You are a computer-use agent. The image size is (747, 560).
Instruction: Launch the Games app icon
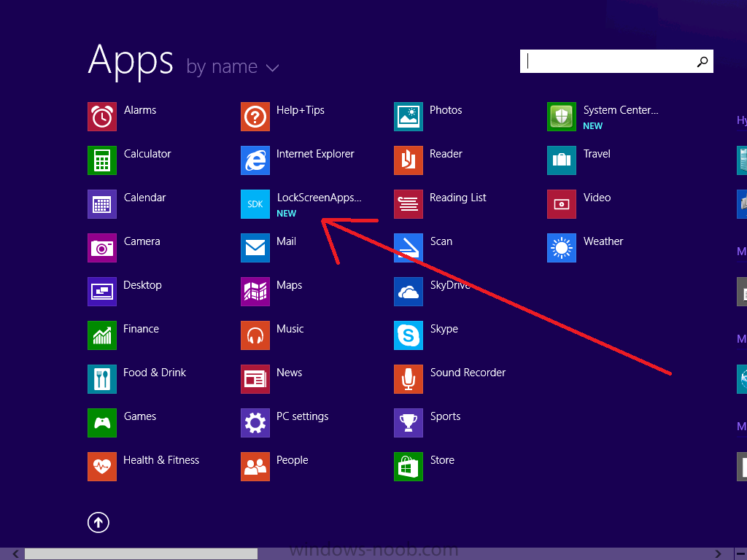[102, 424]
